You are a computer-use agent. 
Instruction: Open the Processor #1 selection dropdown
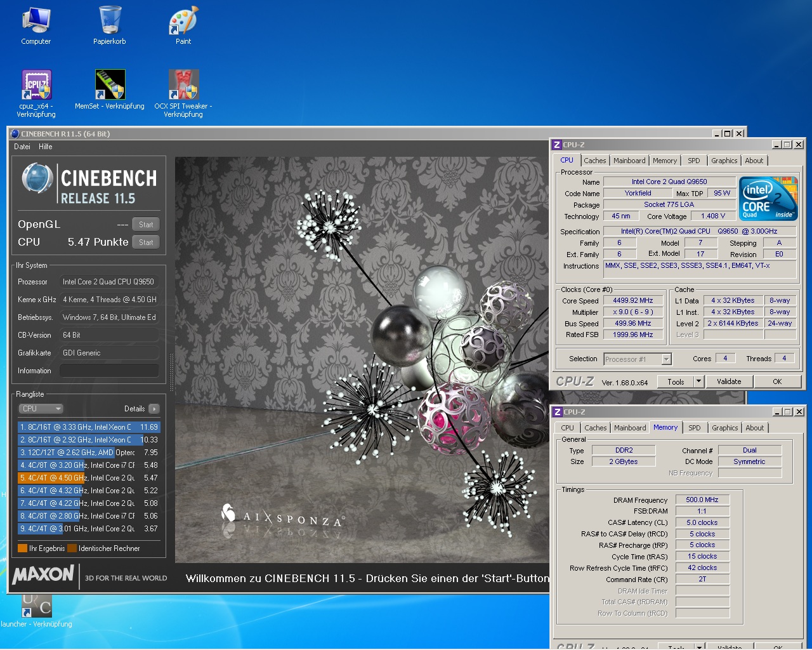click(x=638, y=359)
